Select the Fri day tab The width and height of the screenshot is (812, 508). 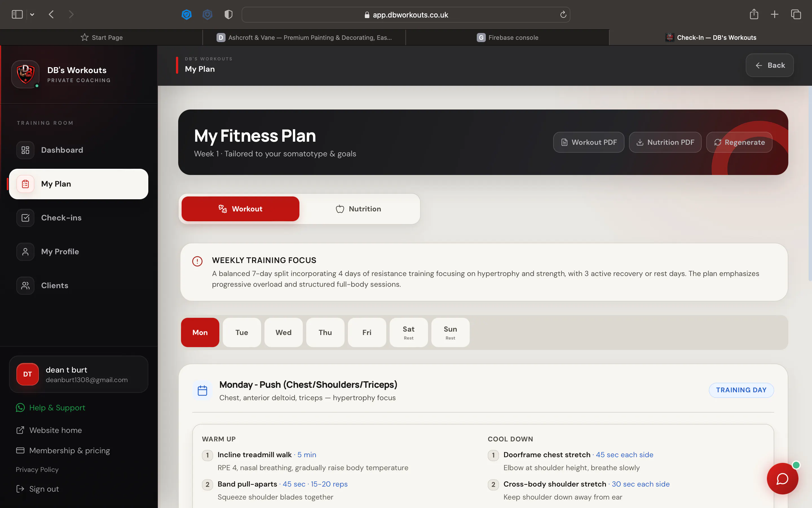[367, 333]
